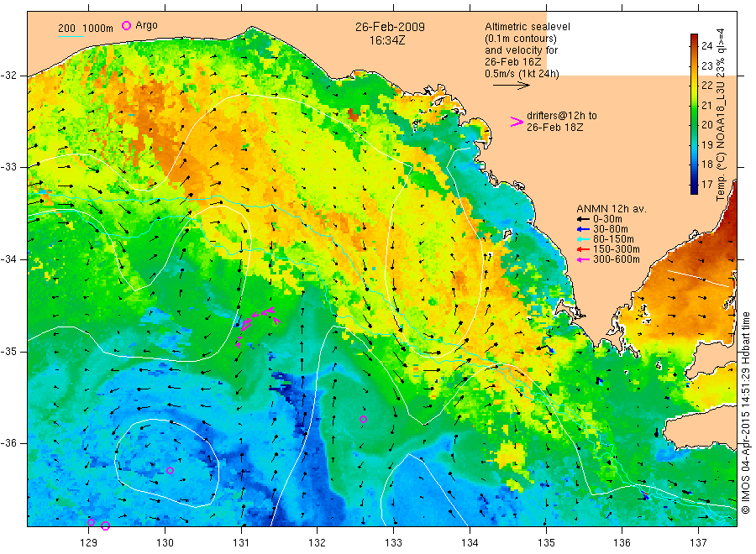Click the red 150-300m legend arrow
Image resolution: width=756 pixels, height=554 pixels.
coord(584,249)
